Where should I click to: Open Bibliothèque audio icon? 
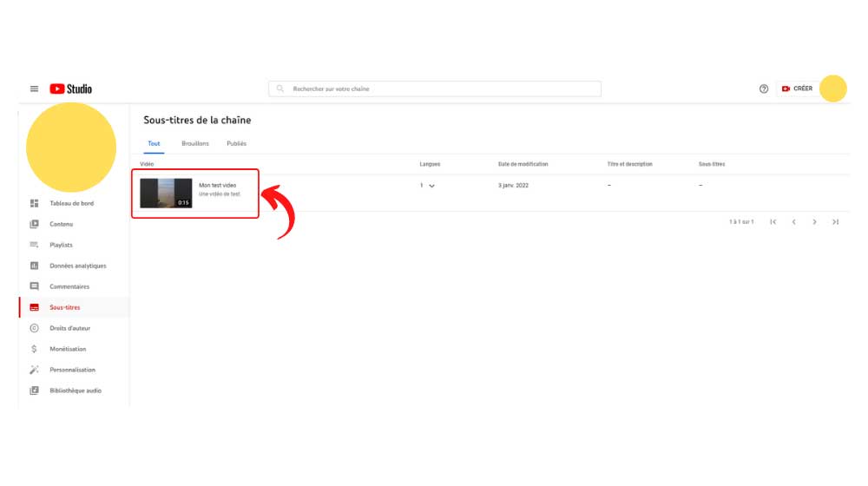(35, 391)
